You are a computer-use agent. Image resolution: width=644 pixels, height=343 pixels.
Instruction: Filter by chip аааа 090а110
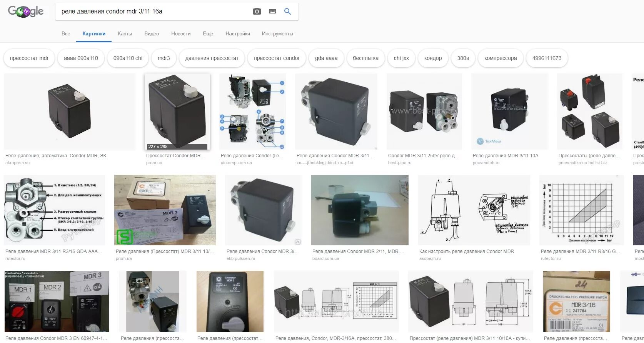[x=81, y=58]
